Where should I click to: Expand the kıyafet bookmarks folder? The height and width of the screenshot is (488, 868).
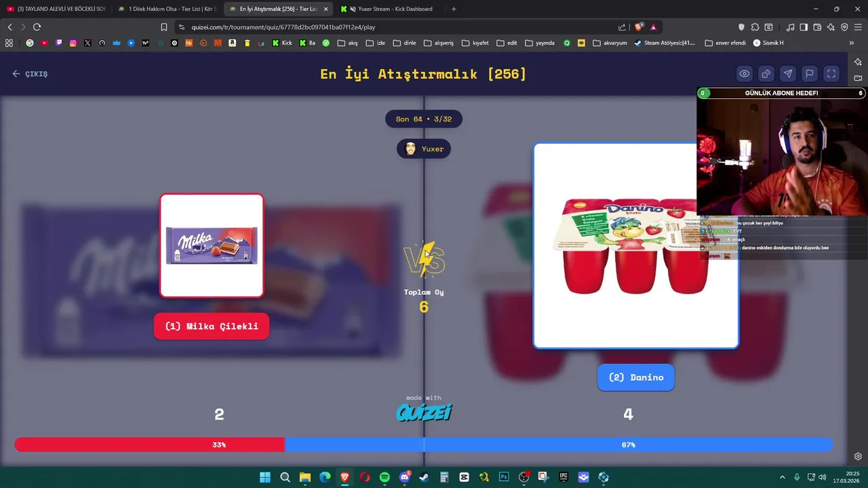(475, 43)
